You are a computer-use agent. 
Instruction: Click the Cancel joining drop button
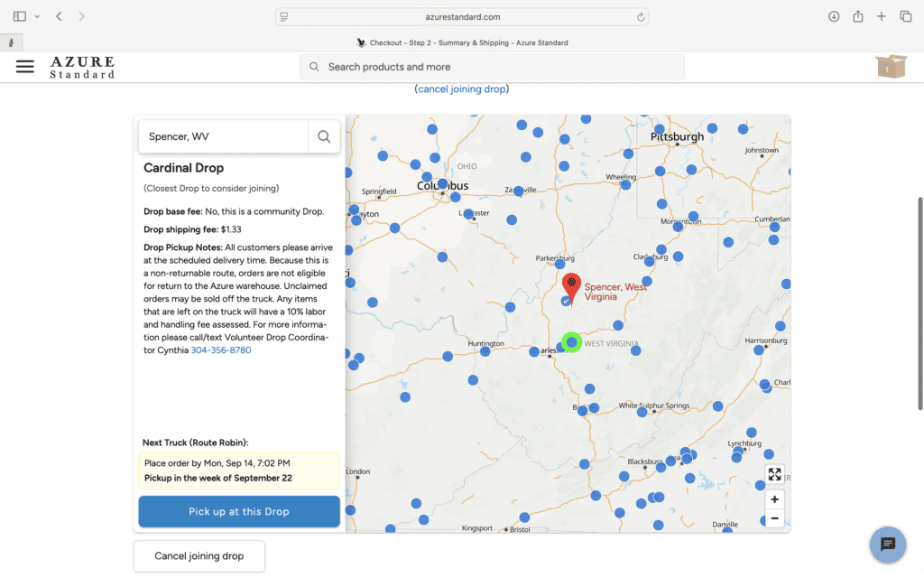pyautogui.click(x=199, y=556)
